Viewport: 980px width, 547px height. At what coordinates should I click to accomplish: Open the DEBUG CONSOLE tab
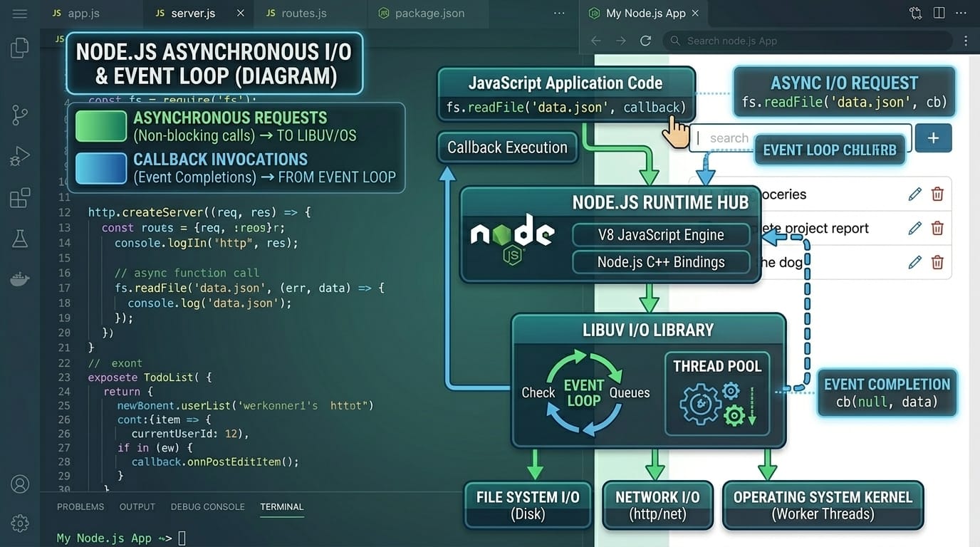tap(207, 506)
